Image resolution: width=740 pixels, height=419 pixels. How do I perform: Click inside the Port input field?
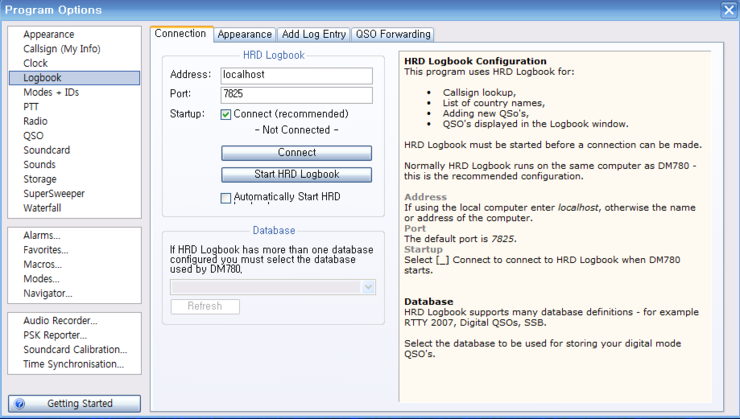point(296,95)
